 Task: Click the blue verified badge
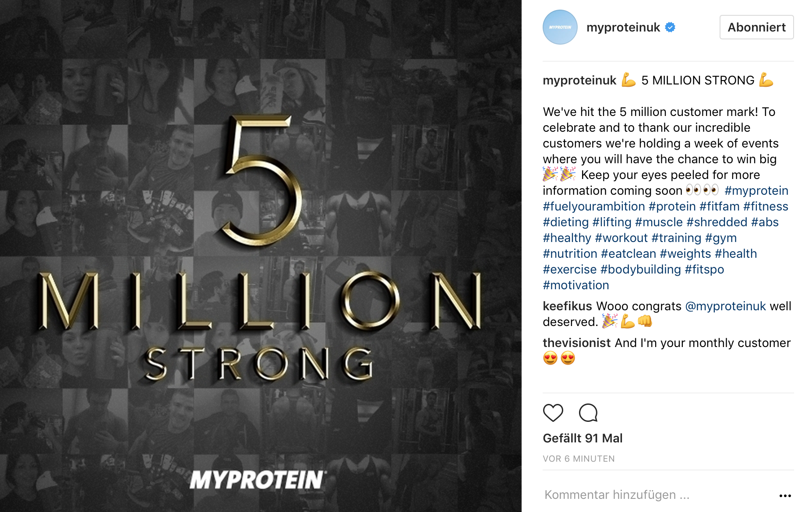670,27
